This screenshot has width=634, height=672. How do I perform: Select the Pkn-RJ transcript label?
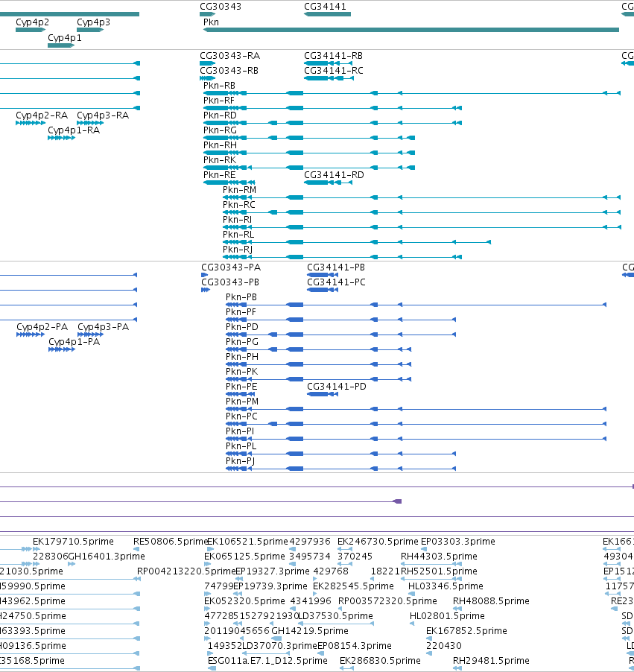pos(238,250)
